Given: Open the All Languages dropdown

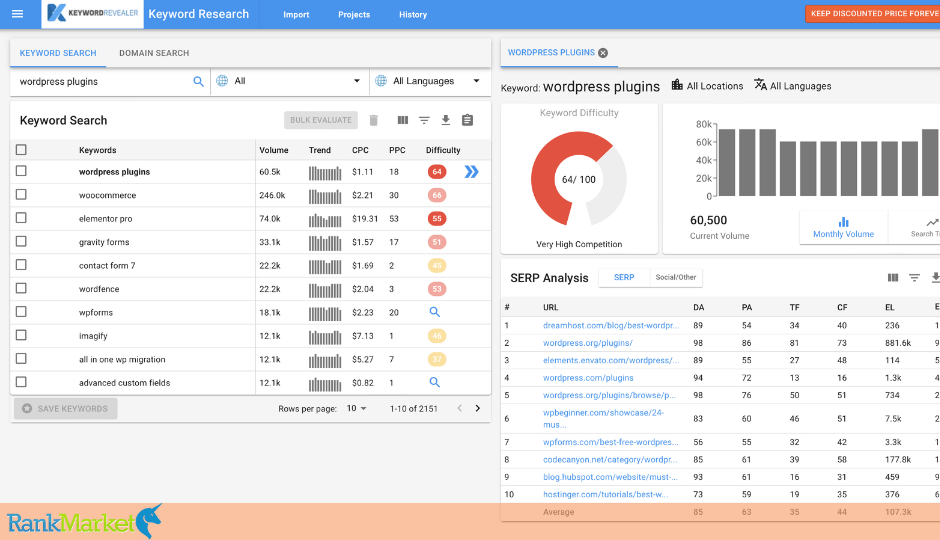Looking at the screenshot, I should click(x=429, y=81).
